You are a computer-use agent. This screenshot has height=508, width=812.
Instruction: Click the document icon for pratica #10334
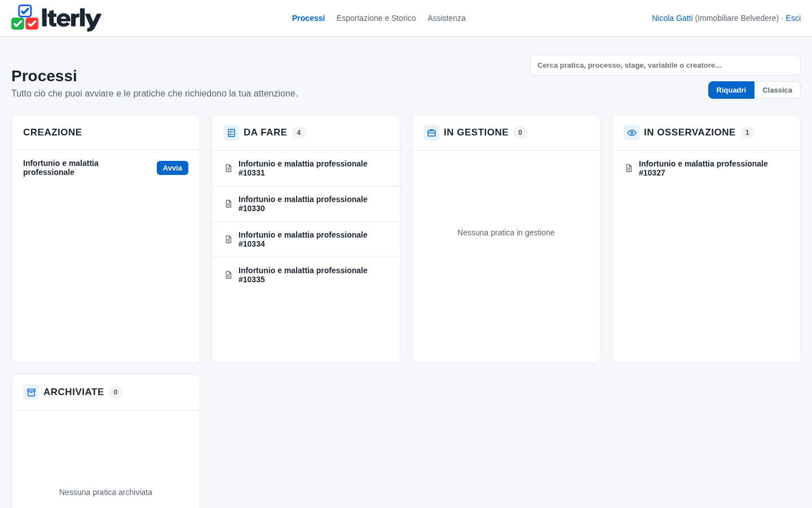228,239
